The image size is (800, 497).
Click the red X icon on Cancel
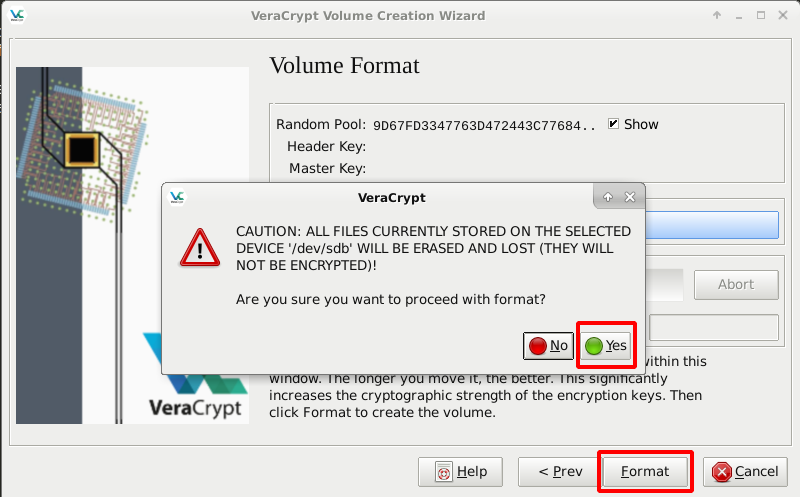click(x=722, y=472)
